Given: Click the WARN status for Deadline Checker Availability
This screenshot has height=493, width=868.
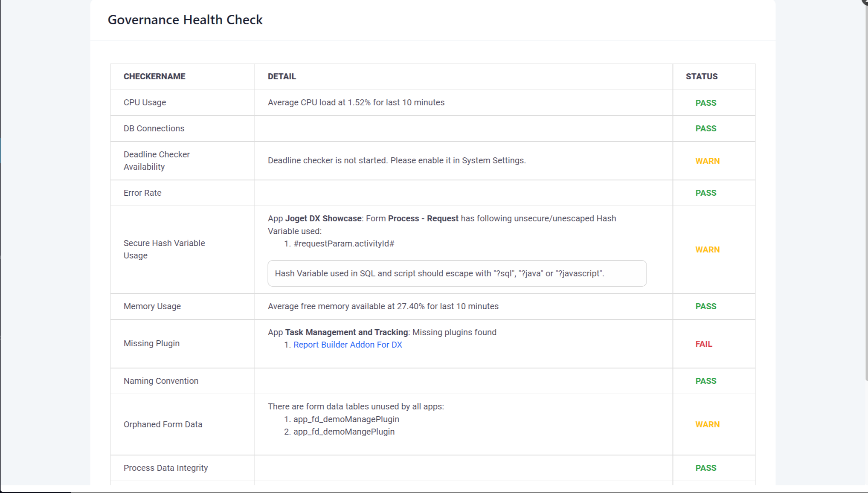Looking at the screenshot, I should 707,161.
